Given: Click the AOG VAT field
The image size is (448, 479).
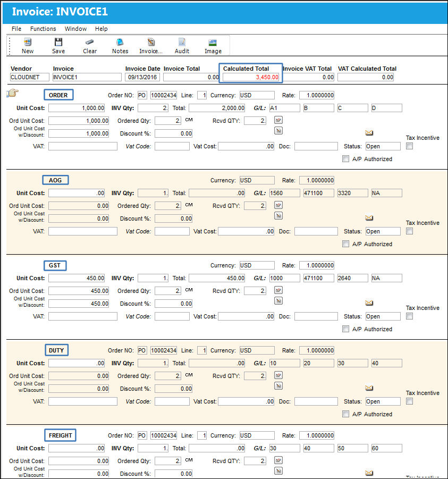Looking at the screenshot, I should coord(83,231).
